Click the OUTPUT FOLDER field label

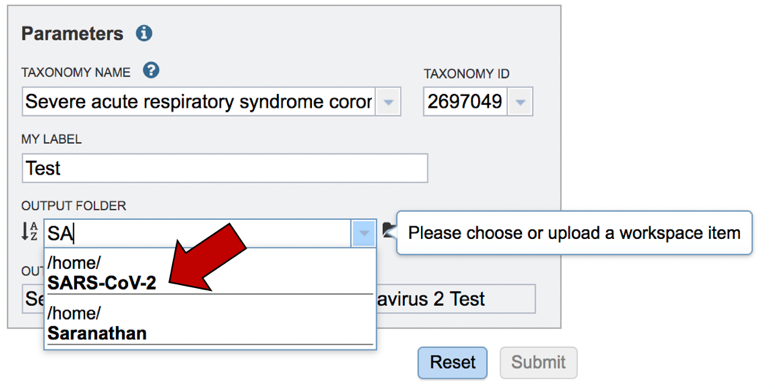coord(74,206)
